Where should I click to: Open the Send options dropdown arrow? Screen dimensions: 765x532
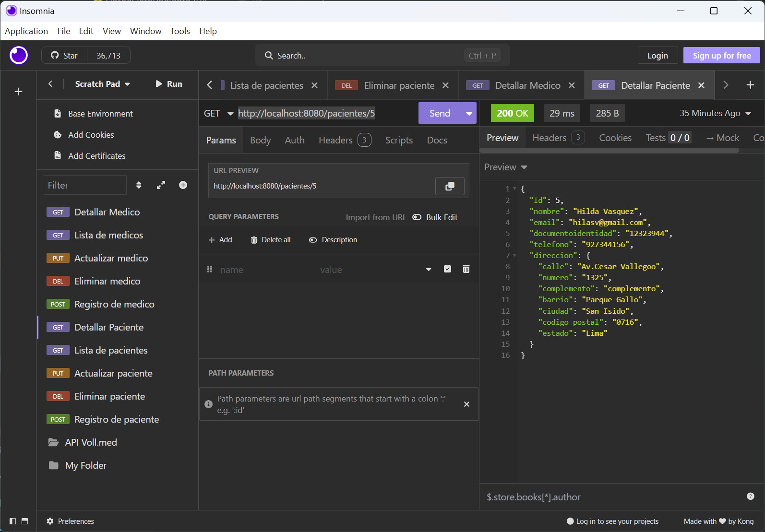[469, 113]
